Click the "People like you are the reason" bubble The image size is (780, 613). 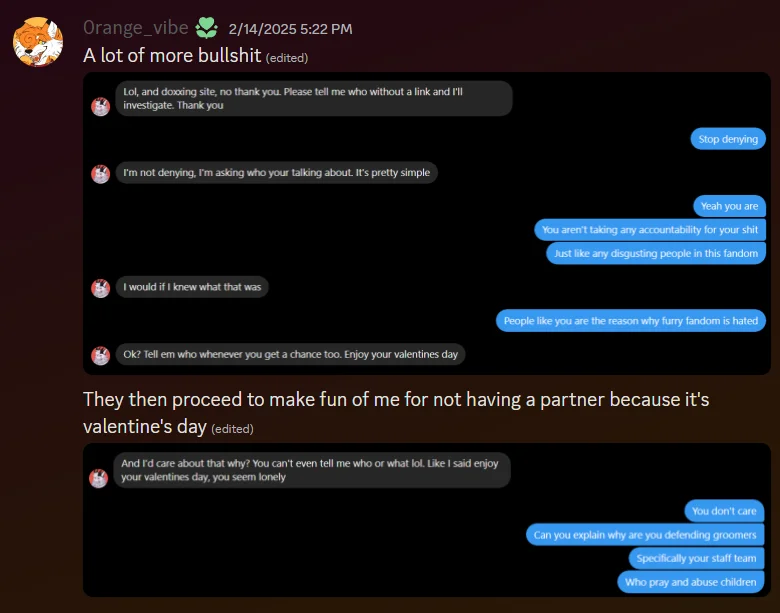[x=631, y=321]
